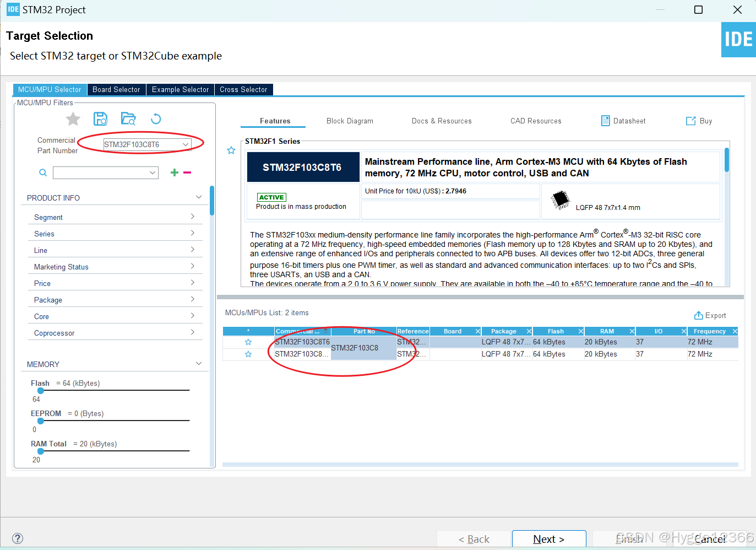Switch to Board Selector tab

pyautogui.click(x=116, y=89)
